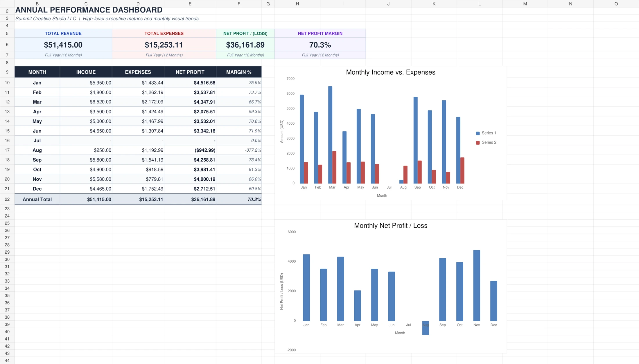The image size is (639, 364).
Task: Click Jan income cell $5,950.00
Action: coord(86,83)
